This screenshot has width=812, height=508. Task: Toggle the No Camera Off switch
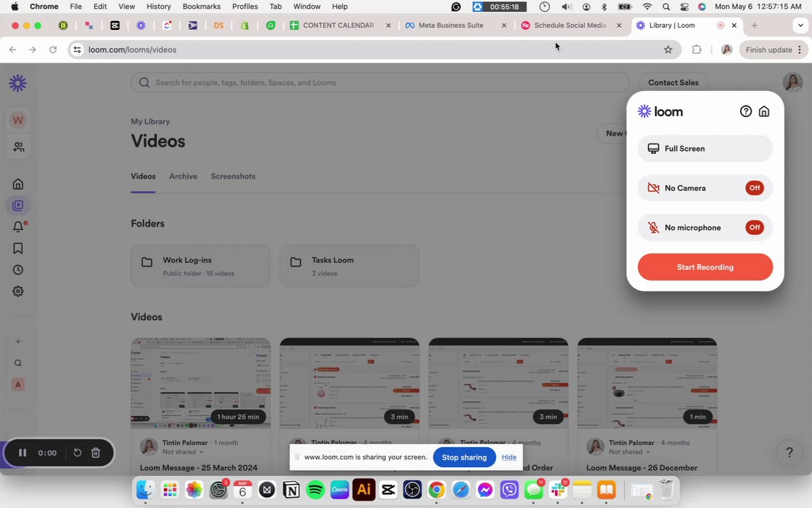pos(754,188)
